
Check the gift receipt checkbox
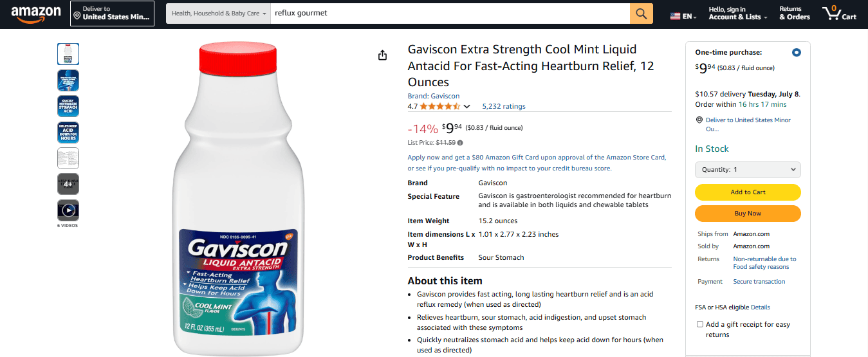700,324
